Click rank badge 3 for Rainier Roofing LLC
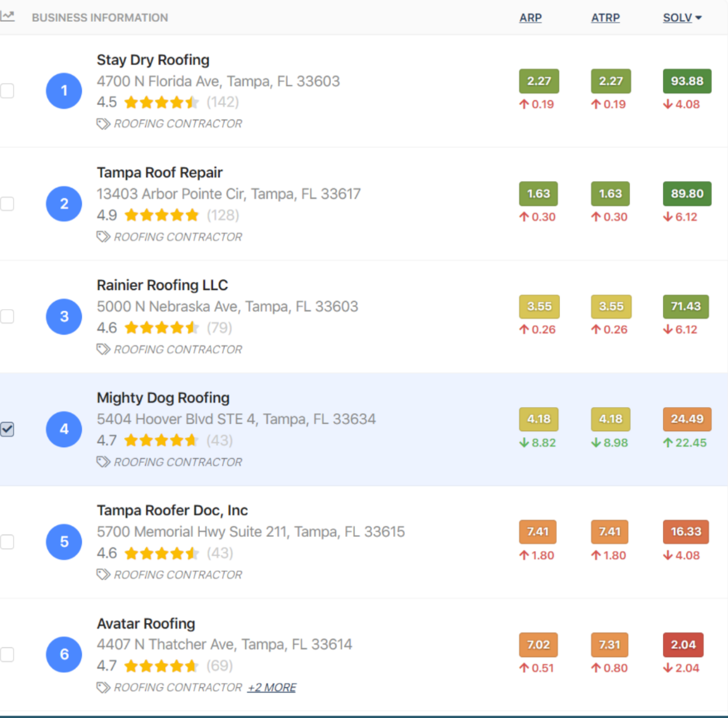Image resolution: width=728 pixels, height=718 pixels. tap(64, 316)
